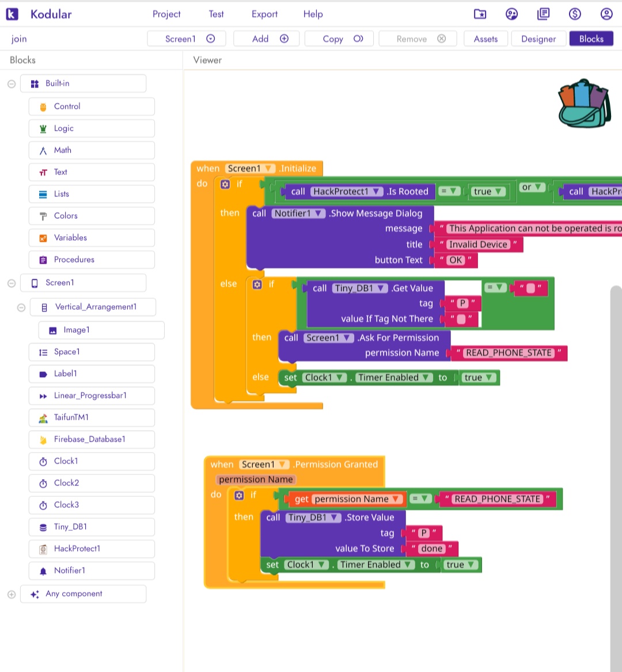The height and width of the screenshot is (672, 622).
Task: Click "READ_PHONE_STATE" in Ask For Permission block
Action: pyautogui.click(x=509, y=353)
